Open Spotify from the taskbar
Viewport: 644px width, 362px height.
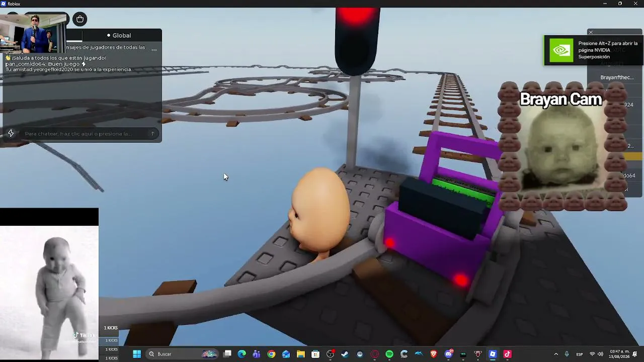(x=389, y=354)
